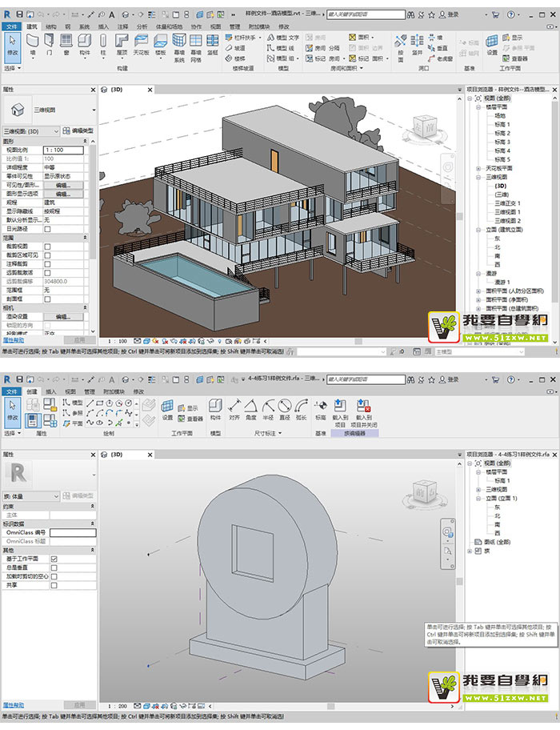Open the 体量和场地 ribbon tab in upper window

click(x=168, y=26)
